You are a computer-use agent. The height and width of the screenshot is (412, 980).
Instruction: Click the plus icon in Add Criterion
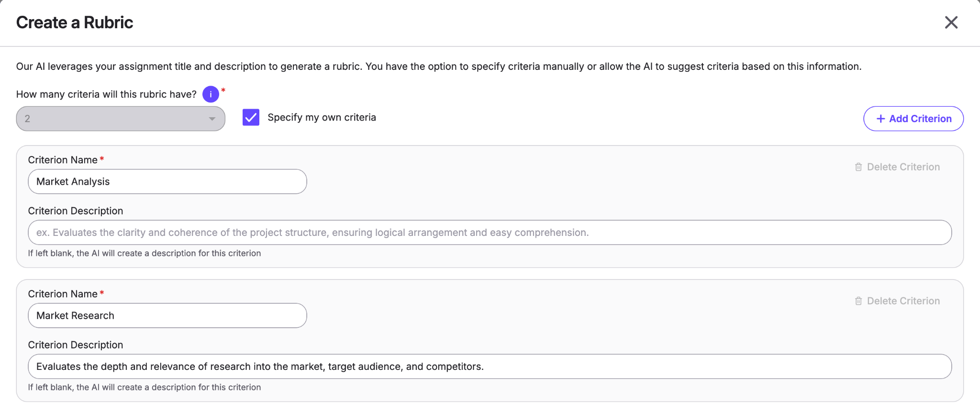[880, 119]
